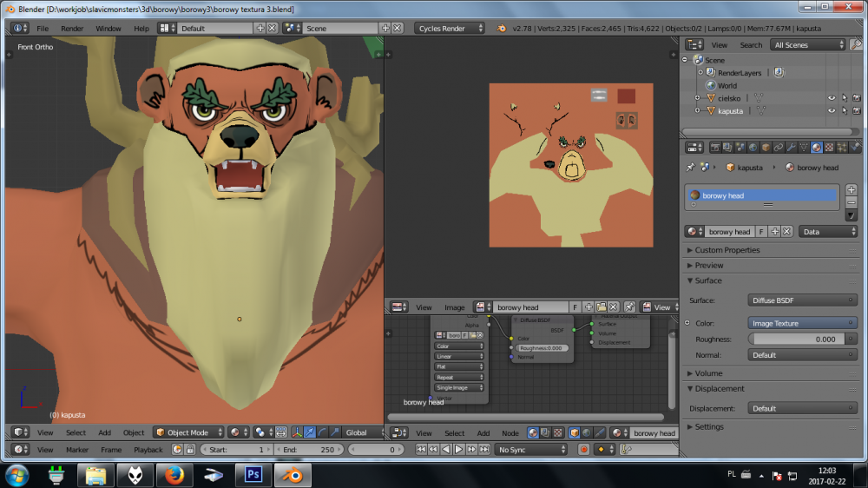This screenshot has height=488, width=868.
Task: Open the Particles properties tab (sparkle icon)
Action: [842, 148]
